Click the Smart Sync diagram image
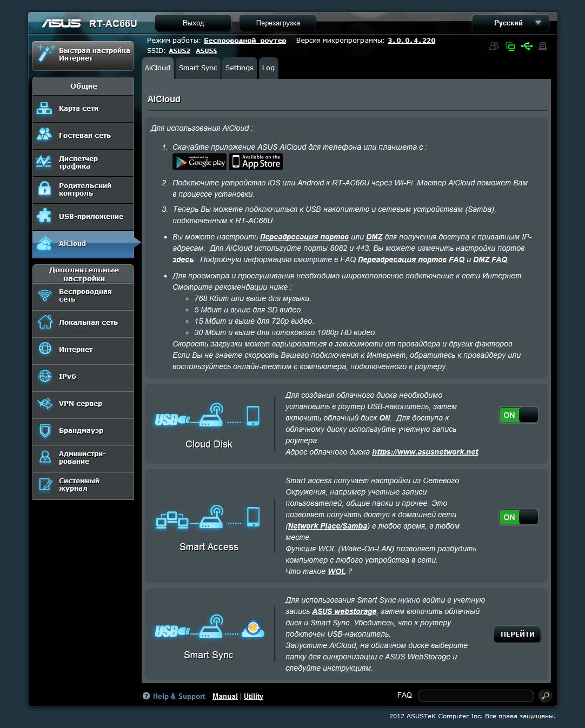 point(209,627)
